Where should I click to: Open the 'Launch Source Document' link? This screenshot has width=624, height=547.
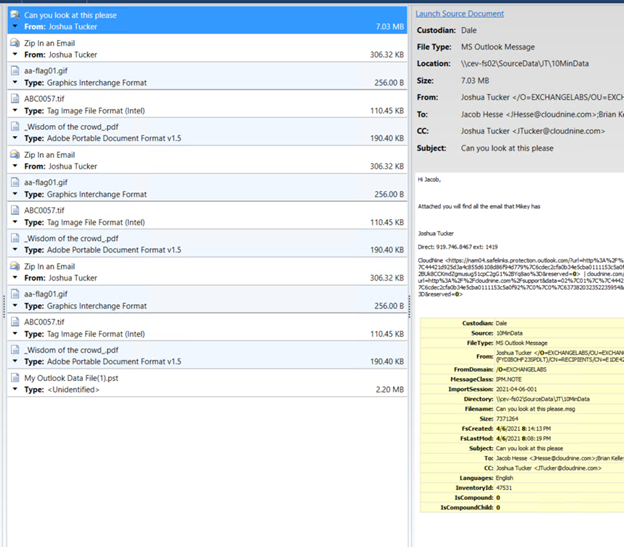[460, 14]
